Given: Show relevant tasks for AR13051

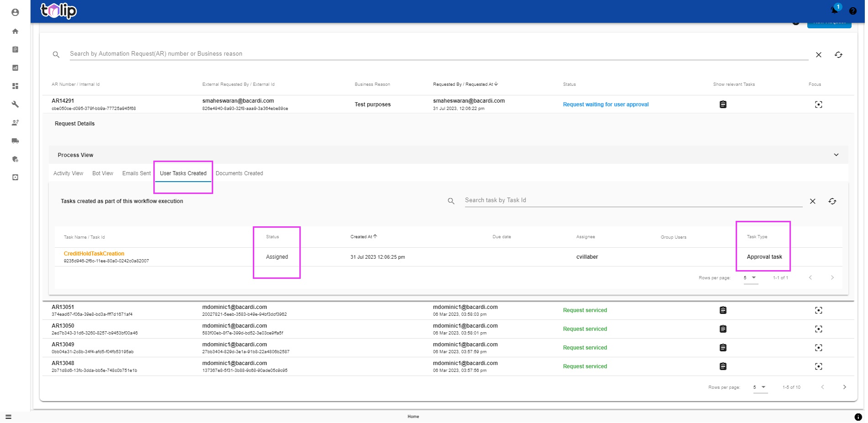Looking at the screenshot, I should point(723,310).
